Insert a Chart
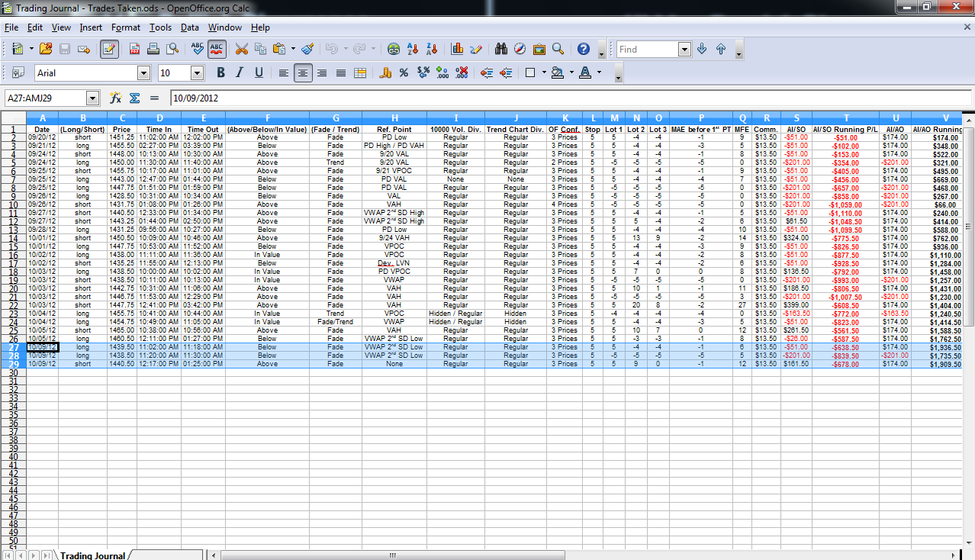The image size is (975, 560). pos(458,49)
